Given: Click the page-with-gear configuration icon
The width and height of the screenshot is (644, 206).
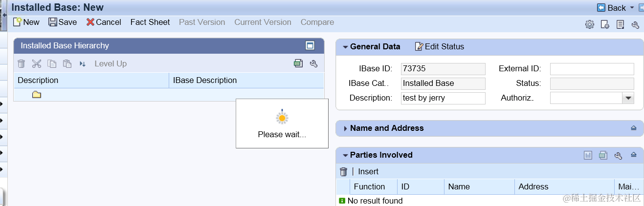Looking at the screenshot, I should 605,24.
